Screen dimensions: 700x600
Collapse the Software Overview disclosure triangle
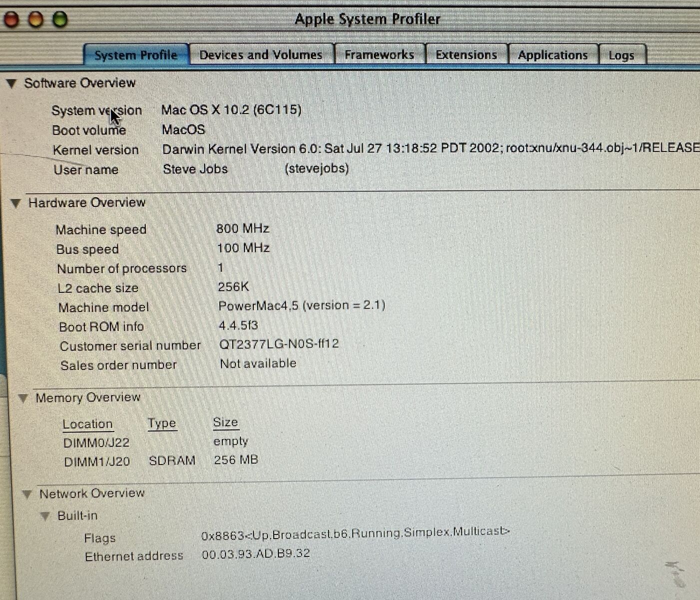tap(12, 83)
